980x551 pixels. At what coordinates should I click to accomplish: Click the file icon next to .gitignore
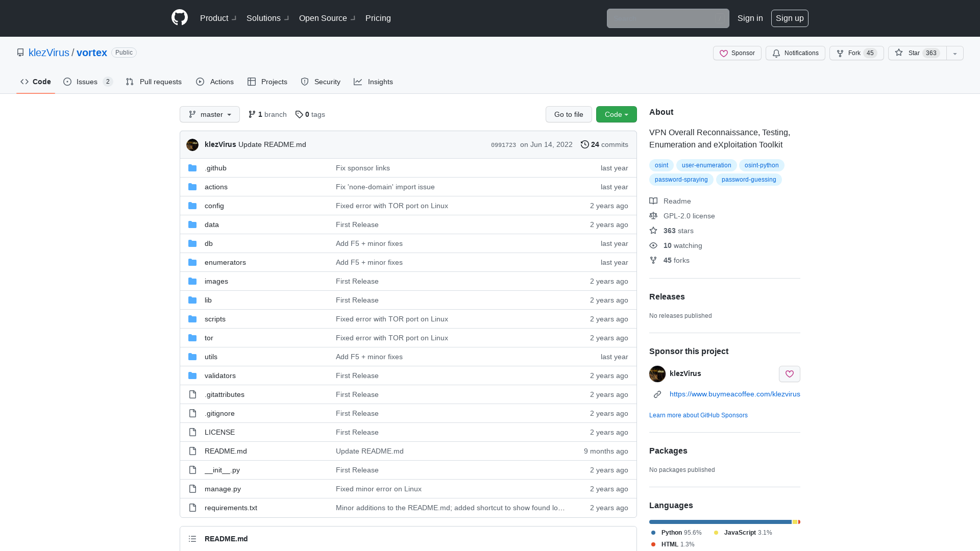click(x=192, y=413)
